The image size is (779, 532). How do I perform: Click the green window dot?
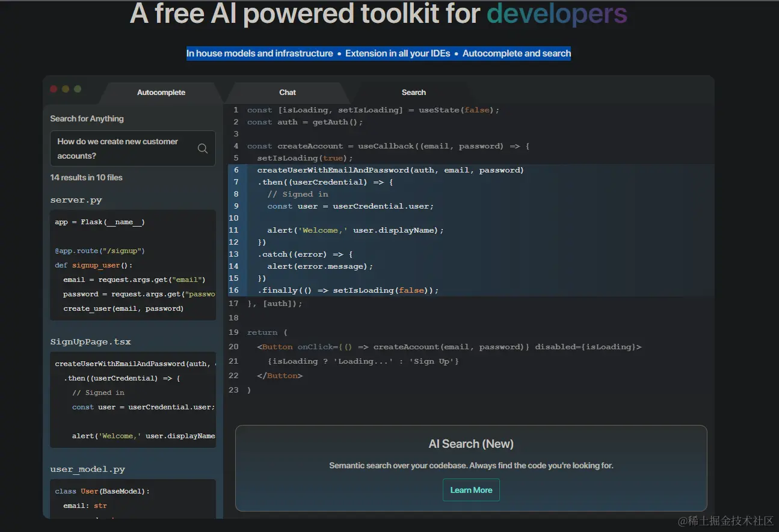[78, 89]
